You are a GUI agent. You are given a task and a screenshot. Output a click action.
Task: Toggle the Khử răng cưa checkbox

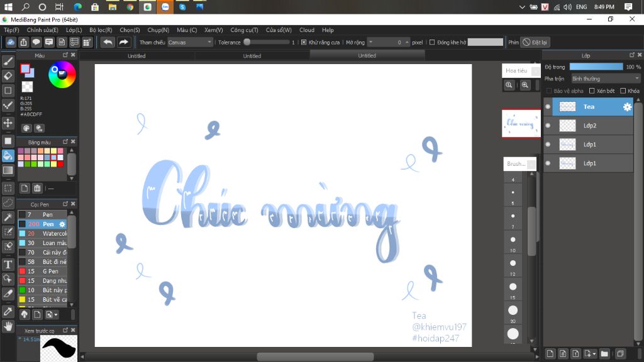[x=304, y=42]
